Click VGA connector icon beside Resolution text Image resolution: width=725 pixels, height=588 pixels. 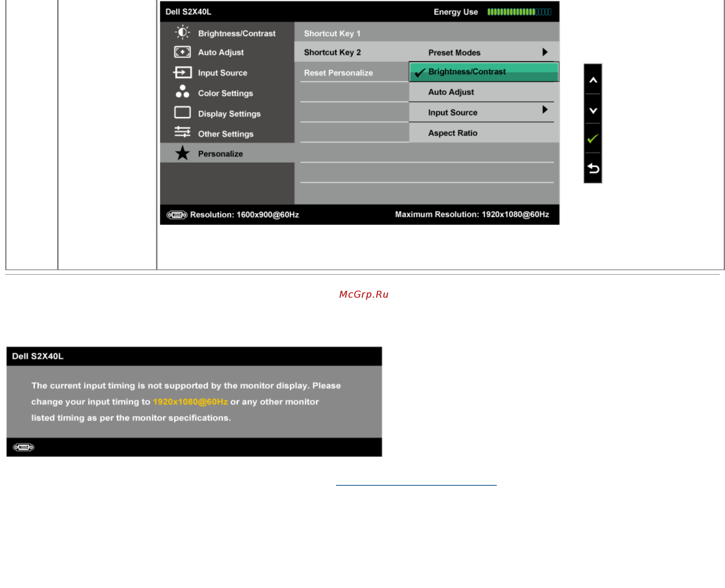pos(177,215)
